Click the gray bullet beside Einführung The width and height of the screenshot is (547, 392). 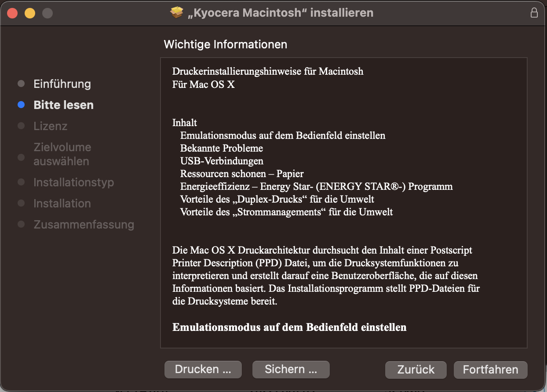coord(21,84)
